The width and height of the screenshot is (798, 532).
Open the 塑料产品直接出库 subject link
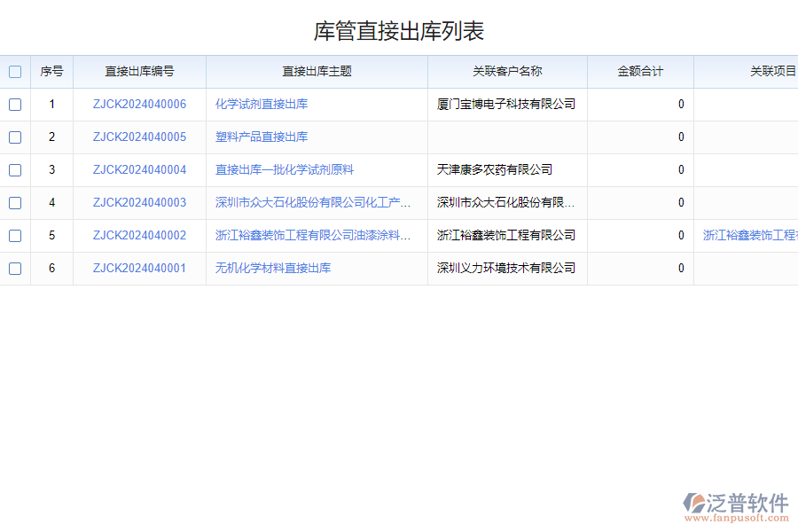pyautogui.click(x=259, y=137)
